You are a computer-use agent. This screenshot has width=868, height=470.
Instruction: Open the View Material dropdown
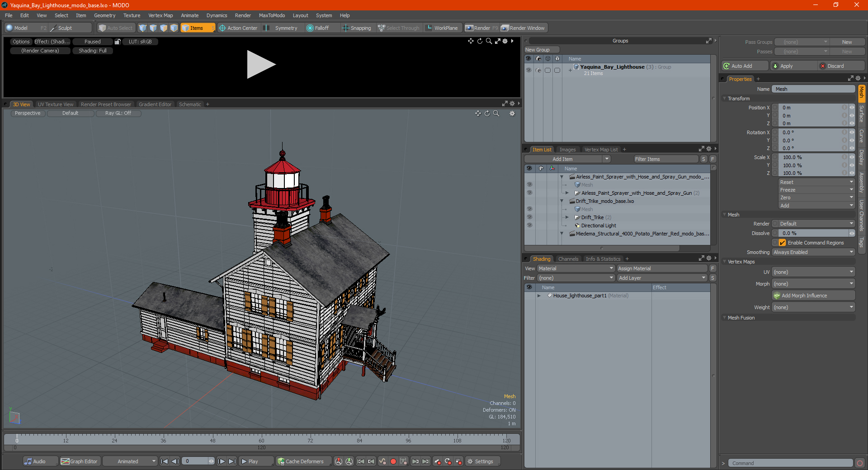[576, 268]
